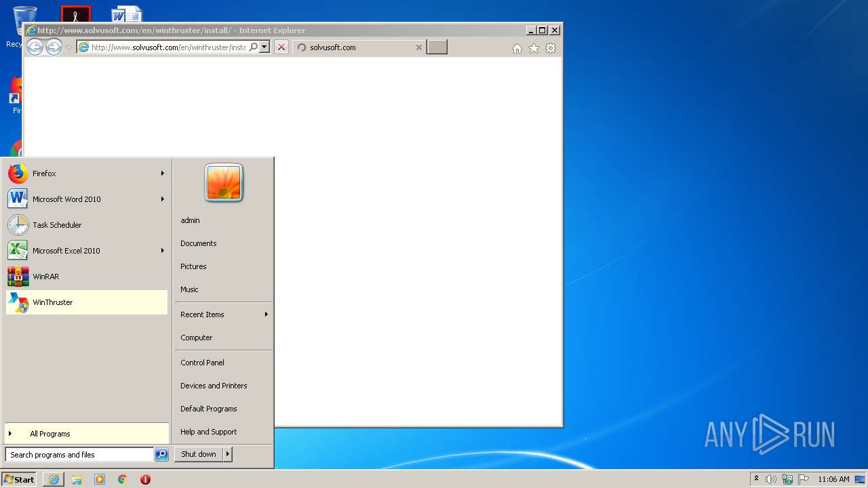The image size is (868, 488).
Task: Click the Start button on taskbar
Action: pyautogui.click(x=19, y=479)
